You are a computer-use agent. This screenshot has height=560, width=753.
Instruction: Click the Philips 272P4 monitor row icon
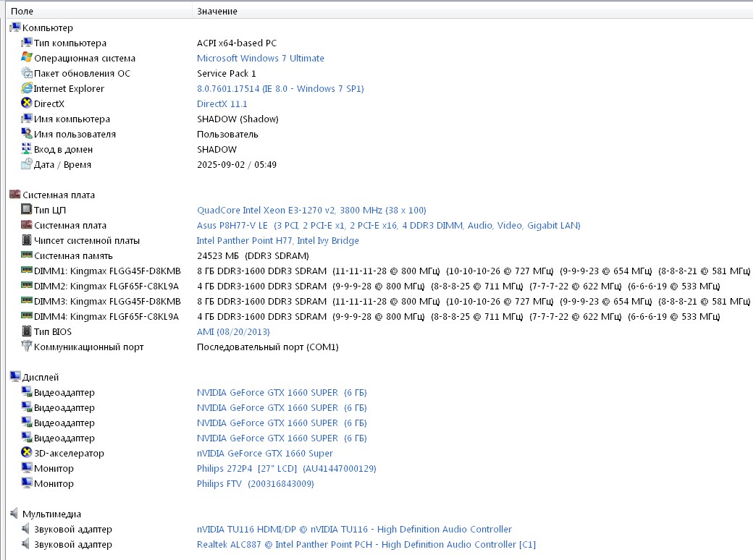point(26,468)
